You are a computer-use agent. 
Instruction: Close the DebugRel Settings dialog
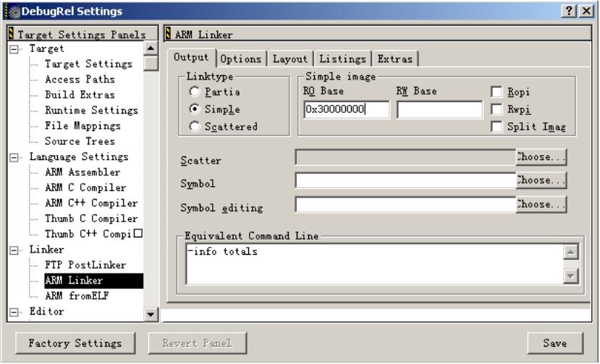(x=586, y=11)
